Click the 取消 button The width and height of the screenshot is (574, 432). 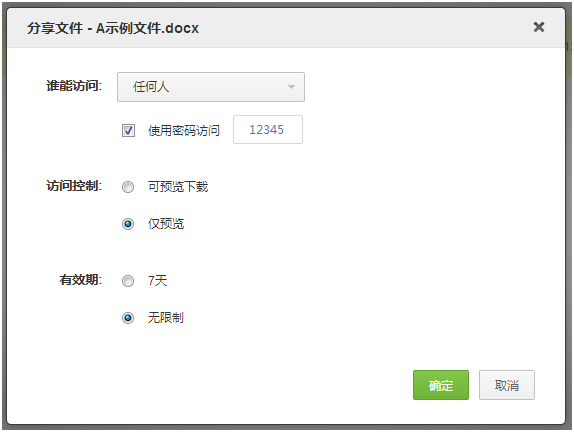coord(507,385)
